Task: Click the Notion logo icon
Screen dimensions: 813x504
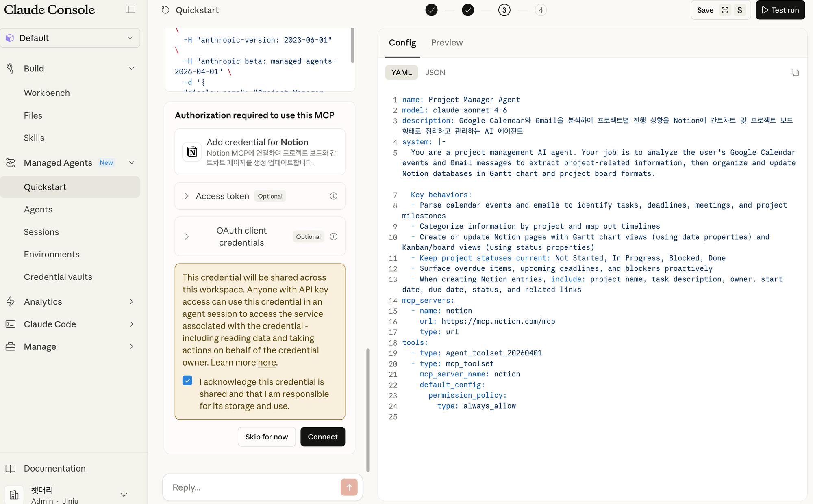Action: (x=192, y=152)
